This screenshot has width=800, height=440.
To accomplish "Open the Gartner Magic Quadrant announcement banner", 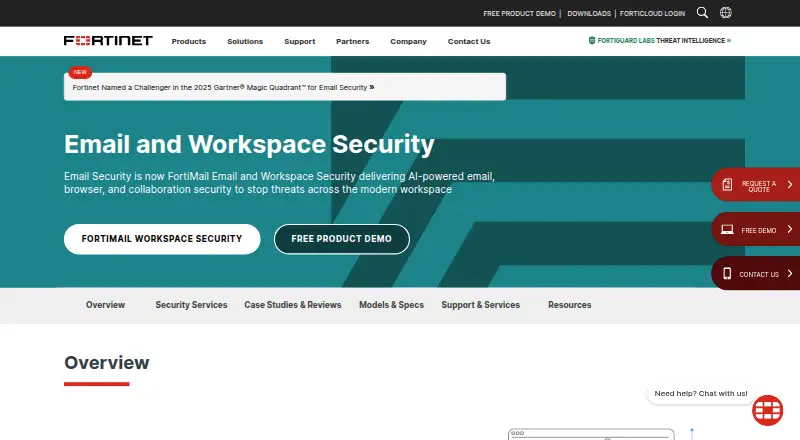I will [285, 87].
